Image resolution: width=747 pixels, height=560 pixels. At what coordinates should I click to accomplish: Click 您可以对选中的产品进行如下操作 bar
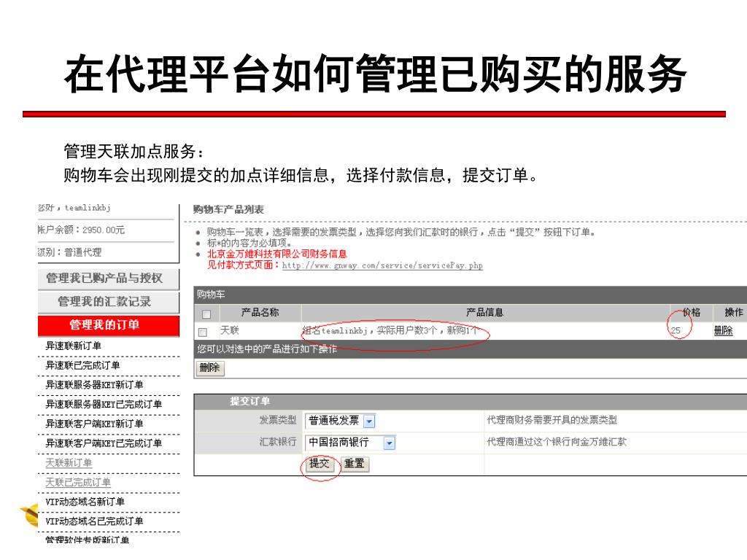(x=471, y=349)
